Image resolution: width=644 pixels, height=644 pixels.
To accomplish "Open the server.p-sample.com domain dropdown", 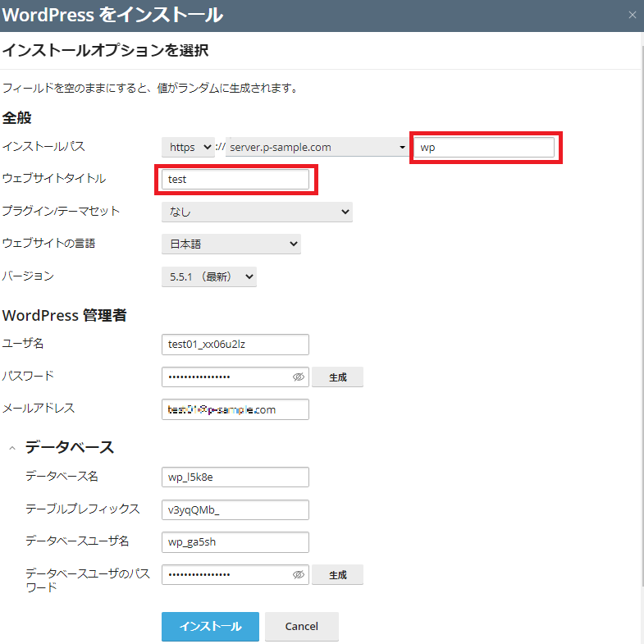I will pyautogui.click(x=317, y=148).
